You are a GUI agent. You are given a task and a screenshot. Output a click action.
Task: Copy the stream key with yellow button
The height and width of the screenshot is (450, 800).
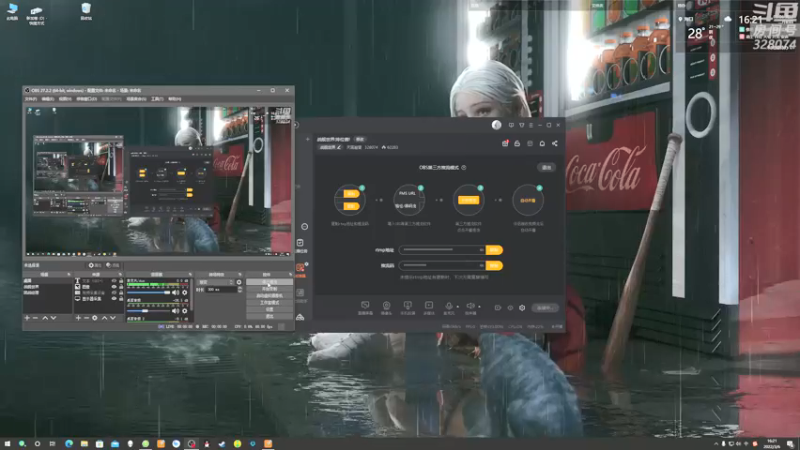click(x=494, y=265)
